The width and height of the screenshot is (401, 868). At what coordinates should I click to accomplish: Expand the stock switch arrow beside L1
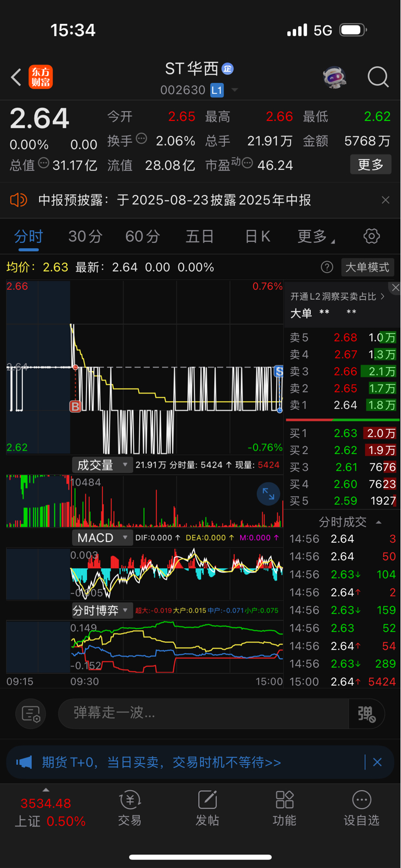pos(235,90)
